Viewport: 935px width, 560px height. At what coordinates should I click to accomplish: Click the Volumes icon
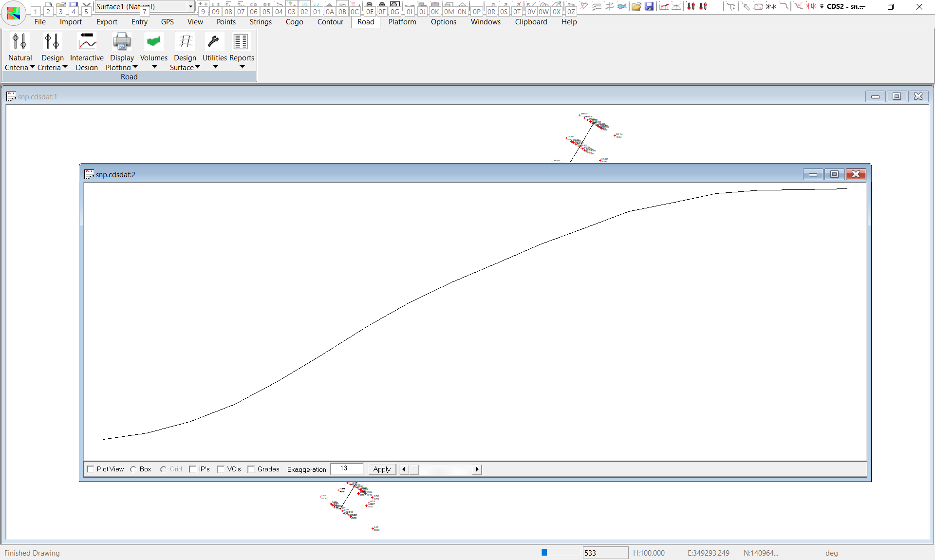click(153, 42)
